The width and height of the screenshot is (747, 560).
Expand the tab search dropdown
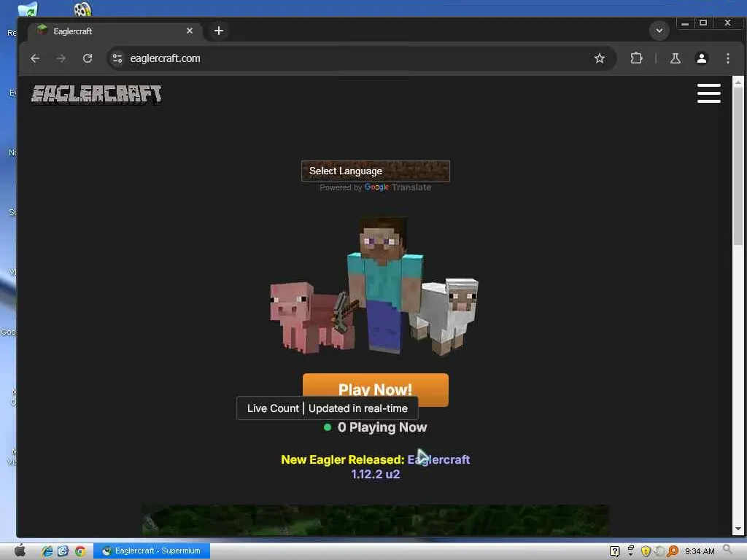click(659, 31)
